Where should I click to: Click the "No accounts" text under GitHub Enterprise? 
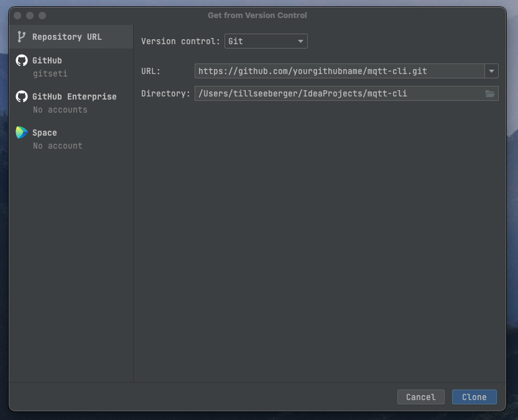tap(60, 110)
